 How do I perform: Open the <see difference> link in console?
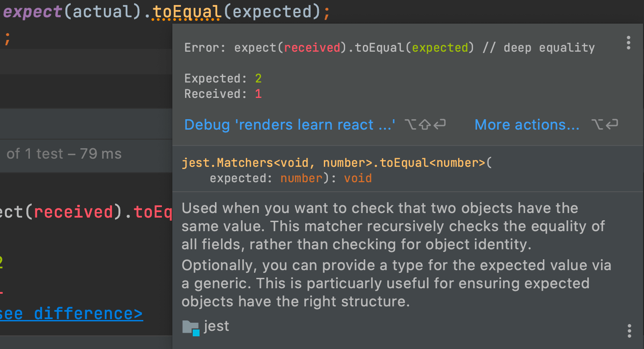pos(72,314)
